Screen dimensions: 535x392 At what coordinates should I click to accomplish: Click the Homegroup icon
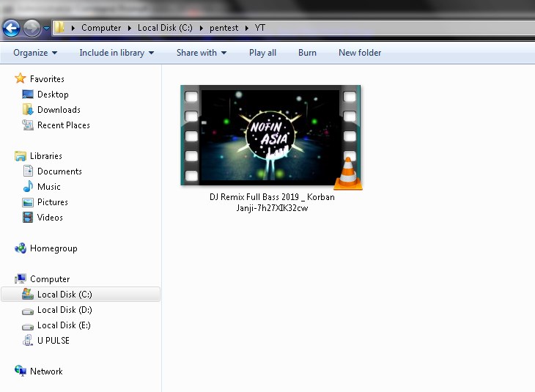(x=21, y=248)
